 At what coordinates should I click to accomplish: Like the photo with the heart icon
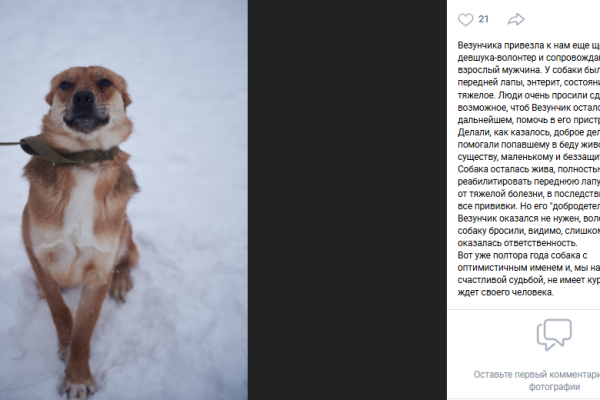point(465,20)
